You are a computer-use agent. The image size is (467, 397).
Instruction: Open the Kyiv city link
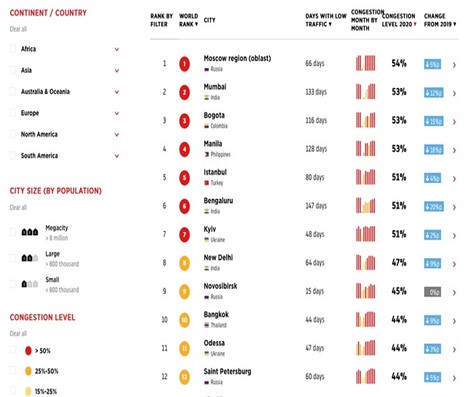click(x=210, y=229)
